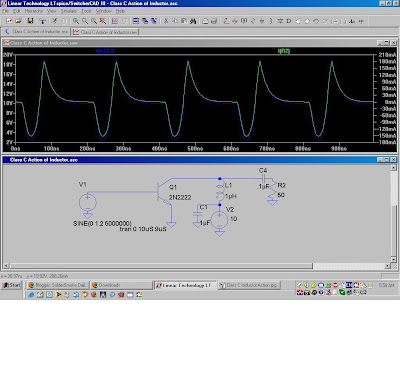This screenshot has height=375, width=400.
Task: Undo the last action
Action: (x=316, y=21)
